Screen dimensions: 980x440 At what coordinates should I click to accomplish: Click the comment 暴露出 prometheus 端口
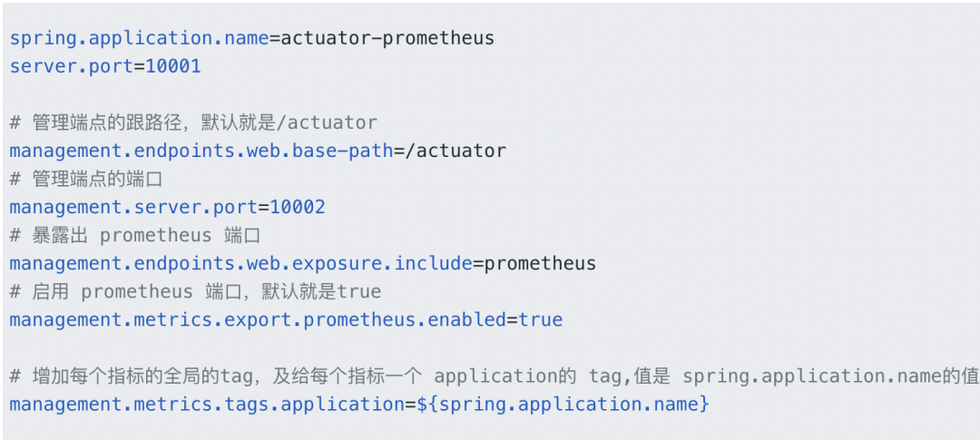(x=134, y=235)
